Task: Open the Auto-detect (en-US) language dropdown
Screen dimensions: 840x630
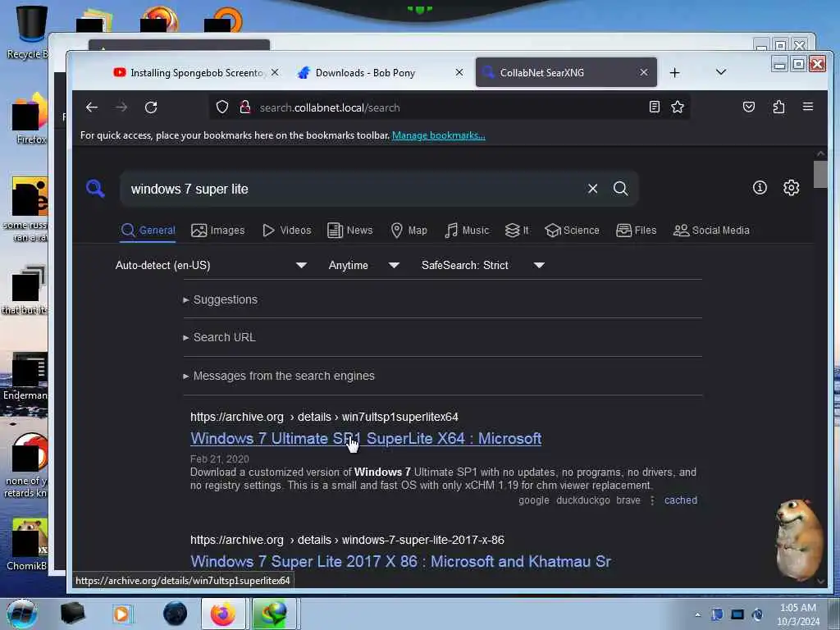Action: click(211, 265)
